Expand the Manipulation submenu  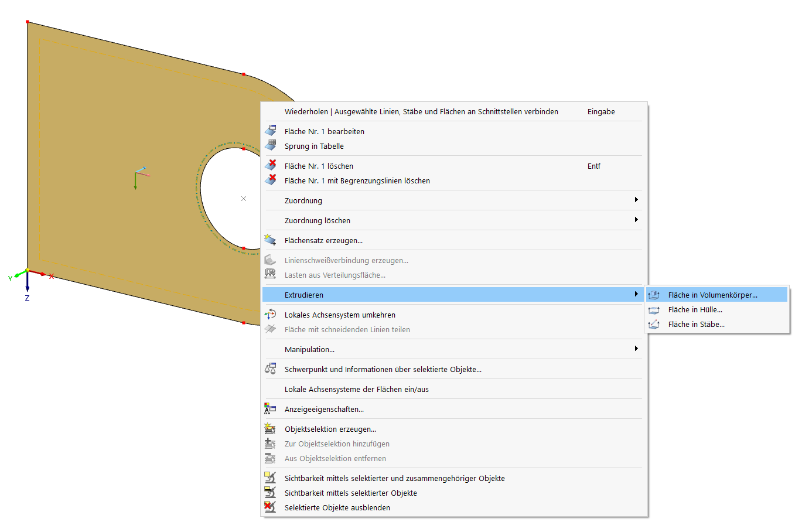[451, 349]
